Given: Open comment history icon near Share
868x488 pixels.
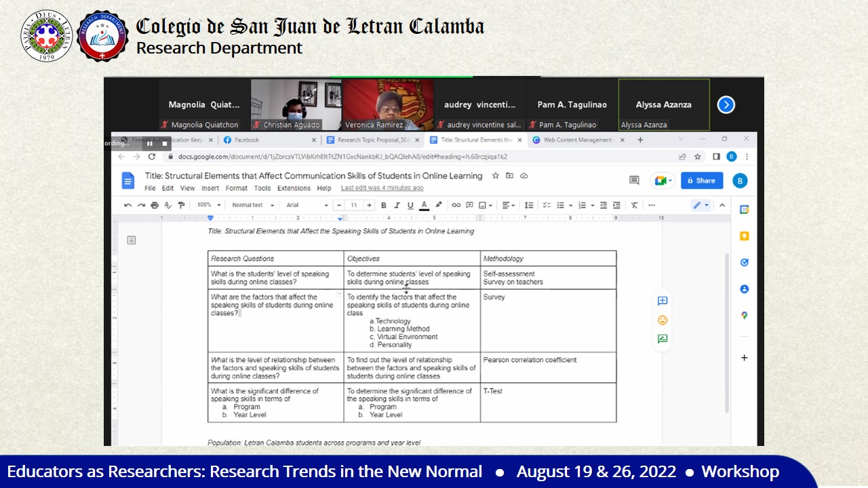Looking at the screenshot, I should point(634,180).
